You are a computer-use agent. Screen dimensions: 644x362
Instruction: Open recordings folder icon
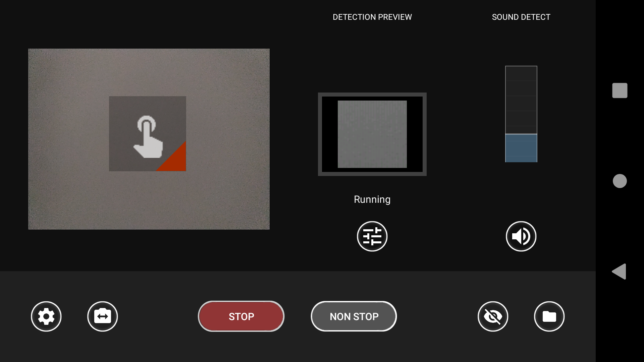click(x=549, y=316)
